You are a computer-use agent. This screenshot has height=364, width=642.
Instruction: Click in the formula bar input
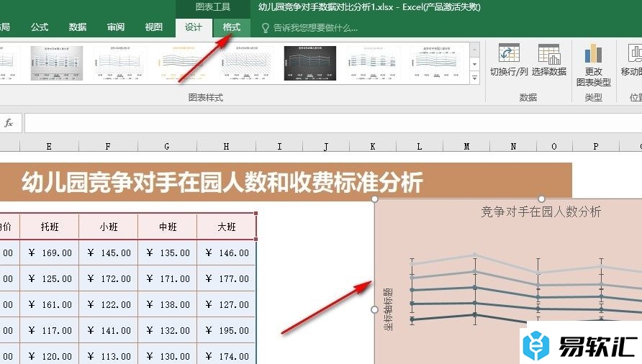tap(333, 123)
